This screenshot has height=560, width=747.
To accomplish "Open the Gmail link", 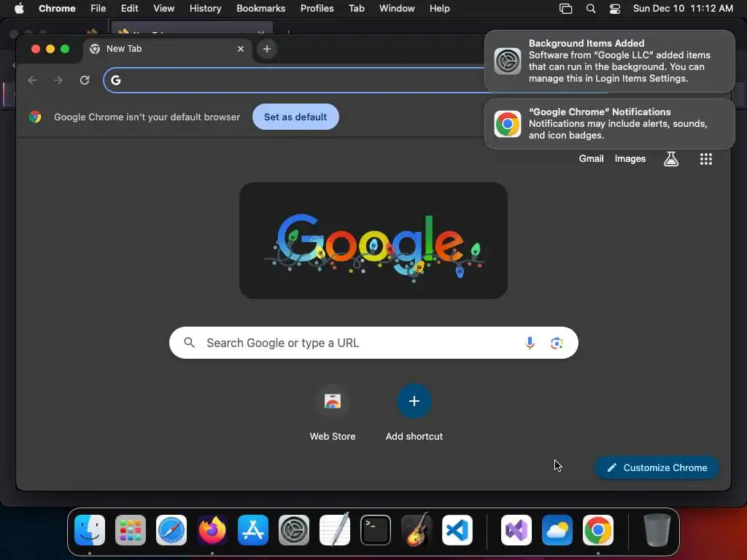I will pyautogui.click(x=591, y=158).
